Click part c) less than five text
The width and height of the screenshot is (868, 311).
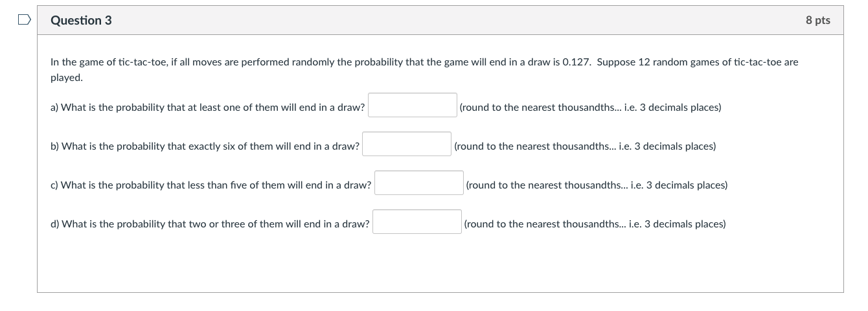(x=211, y=185)
